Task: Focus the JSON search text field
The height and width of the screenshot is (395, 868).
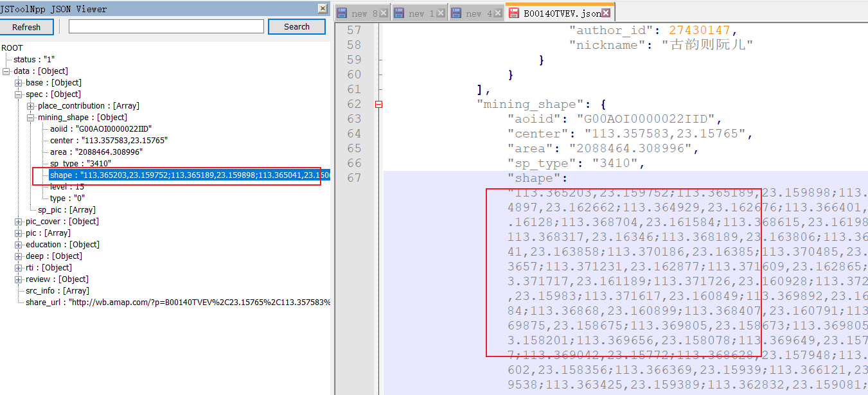Action: [166, 26]
